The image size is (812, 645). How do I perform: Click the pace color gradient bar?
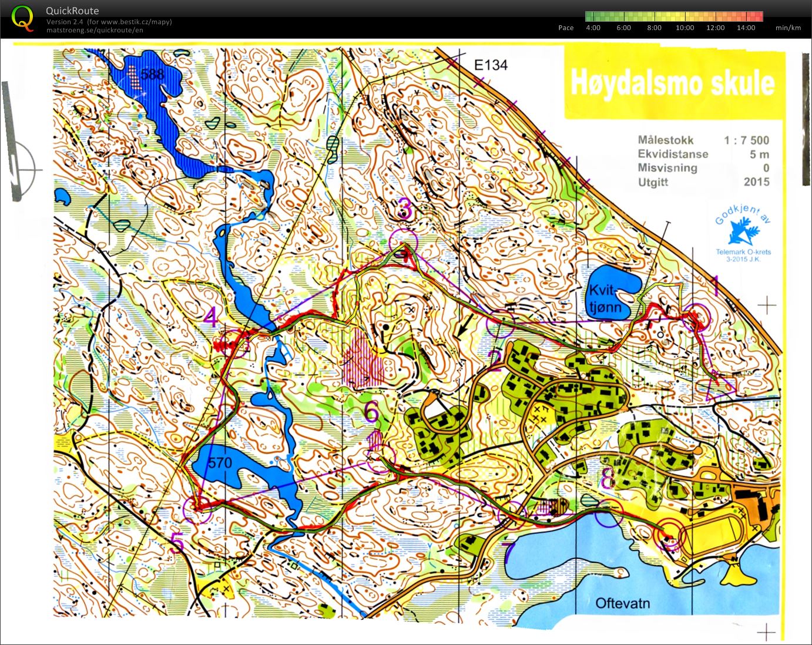pos(674,16)
